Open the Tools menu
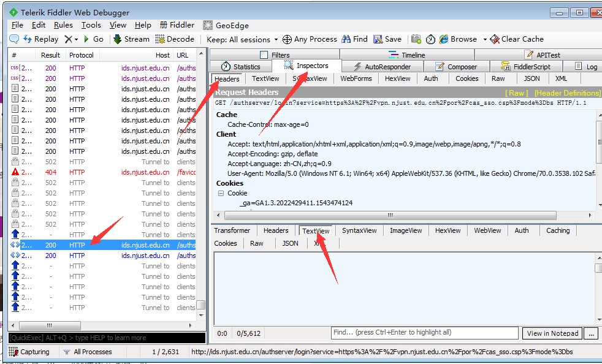Screen dimensions: 602x364 click(x=91, y=25)
